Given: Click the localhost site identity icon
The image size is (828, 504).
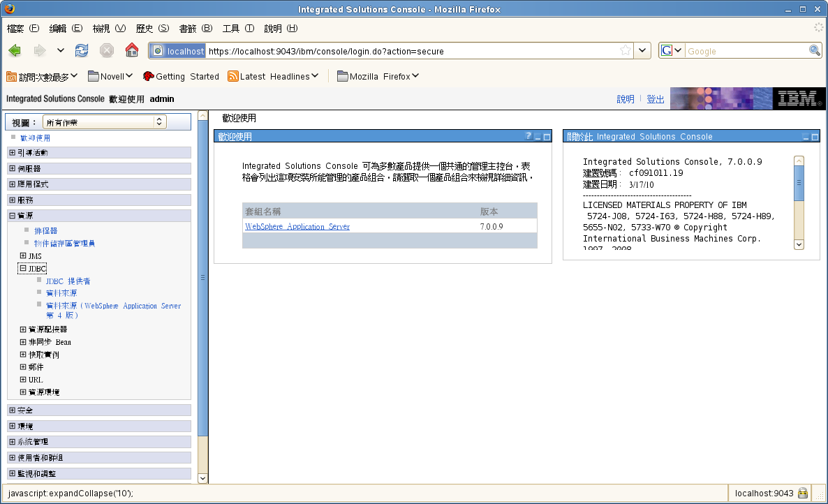Looking at the screenshot, I should coord(178,51).
